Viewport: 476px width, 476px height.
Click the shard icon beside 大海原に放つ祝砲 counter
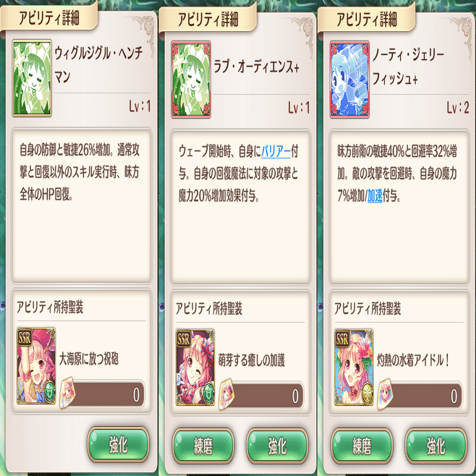pyautogui.click(x=68, y=393)
